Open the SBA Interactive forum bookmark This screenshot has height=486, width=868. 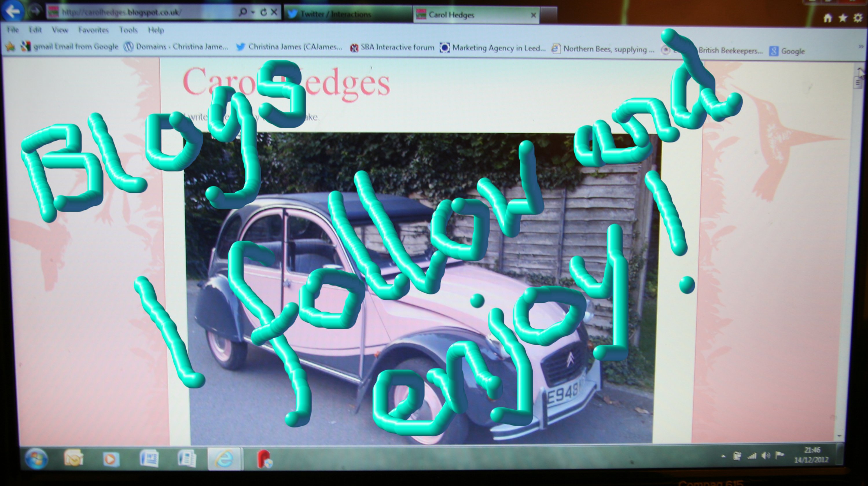393,47
